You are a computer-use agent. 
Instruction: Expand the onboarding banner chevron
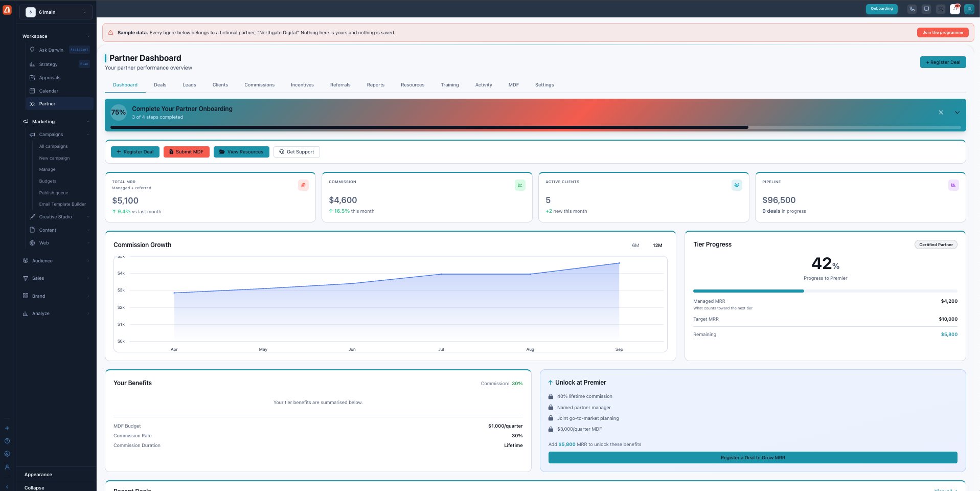pos(957,113)
